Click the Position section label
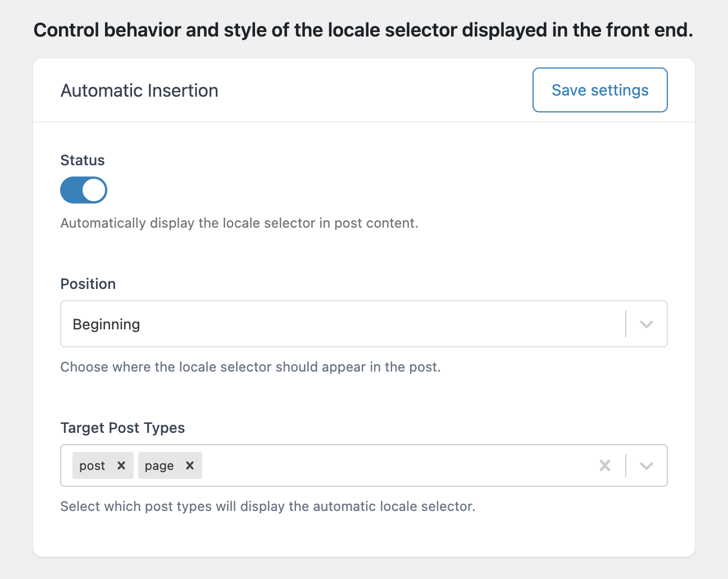 [88, 284]
